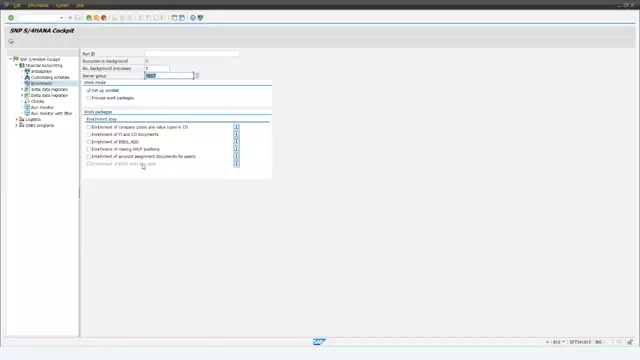The height and width of the screenshot is (360, 640).
Task: Expand the Utility programs tree folder
Action: 16,125
